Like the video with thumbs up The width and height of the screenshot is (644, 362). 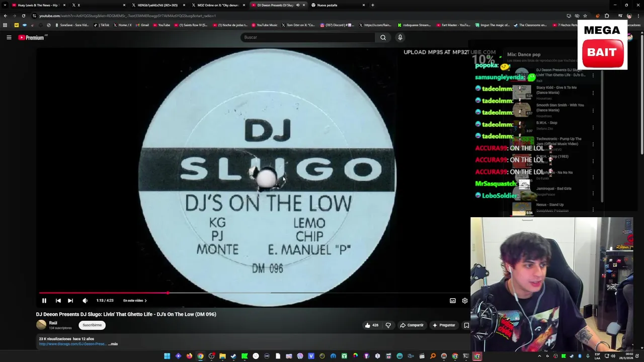(x=371, y=325)
